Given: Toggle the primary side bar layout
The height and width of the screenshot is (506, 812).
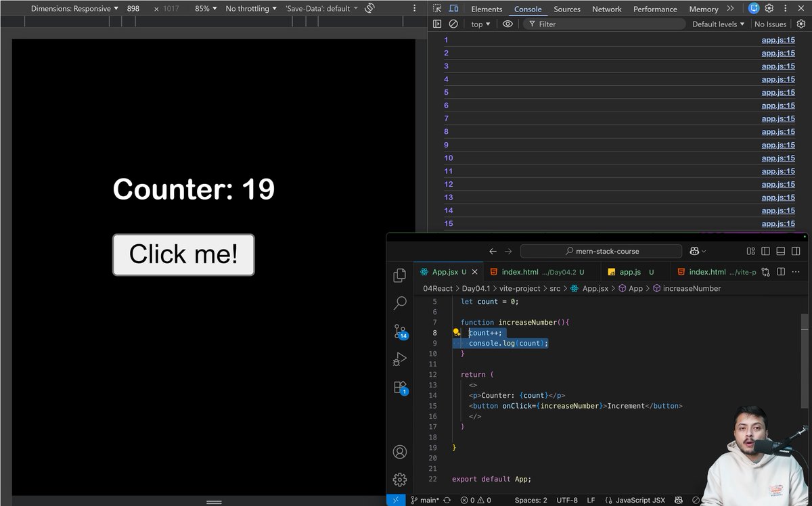Looking at the screenshot, I should point(765,251).
